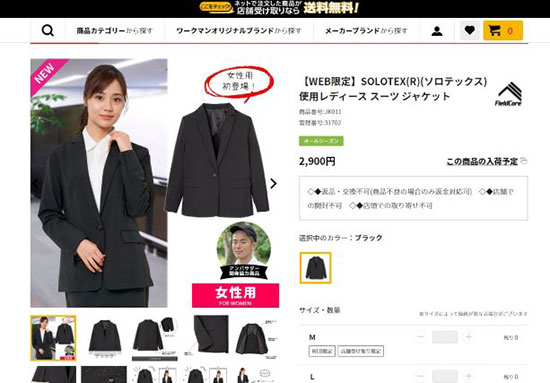Open ワークマンオリジナルブランドから探す menu
This screenshot has height=383, width=550.
click(x=239, y=31)
